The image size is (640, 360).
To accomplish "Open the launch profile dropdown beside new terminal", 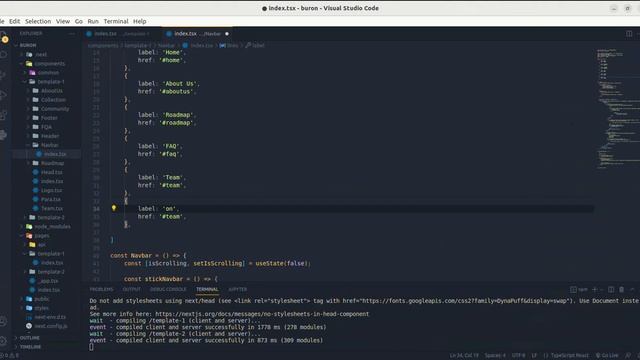I will click(601, 289).
